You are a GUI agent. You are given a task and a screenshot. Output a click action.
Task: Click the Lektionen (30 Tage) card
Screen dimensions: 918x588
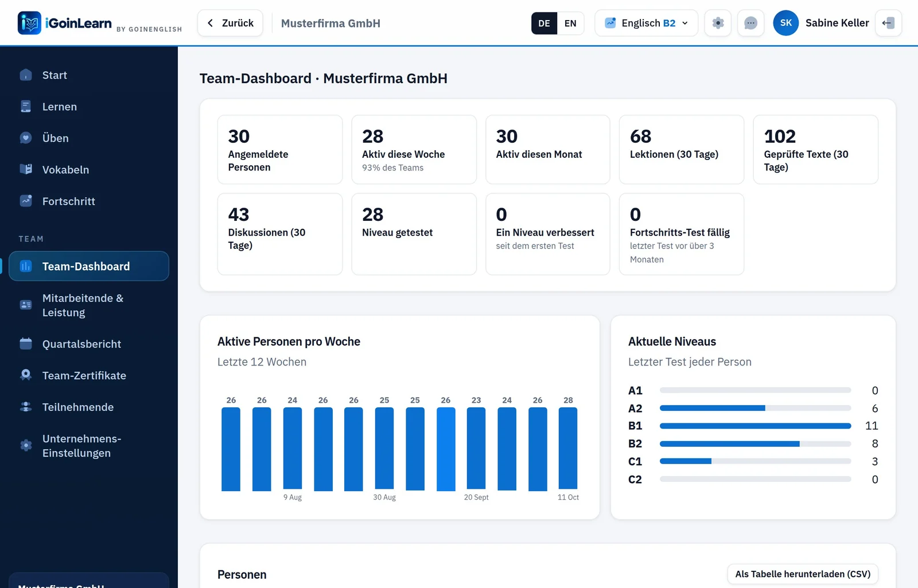click(682, 149)
